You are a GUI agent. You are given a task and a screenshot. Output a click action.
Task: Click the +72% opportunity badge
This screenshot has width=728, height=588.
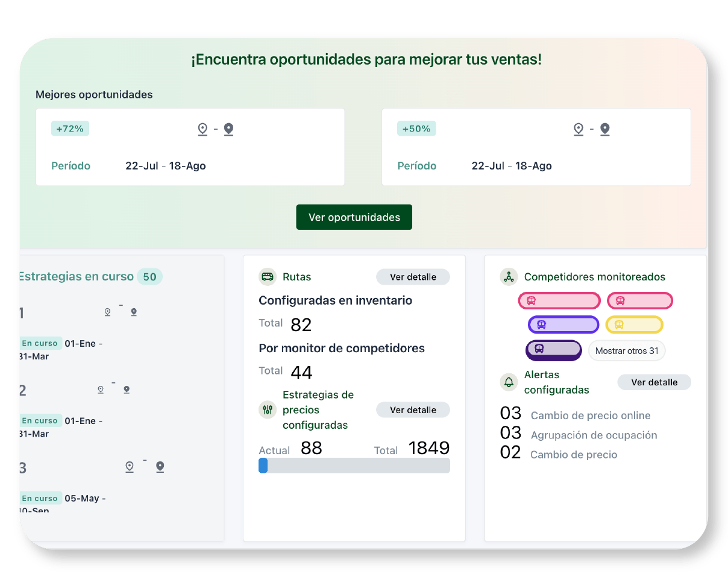click(x=70, y=128)
